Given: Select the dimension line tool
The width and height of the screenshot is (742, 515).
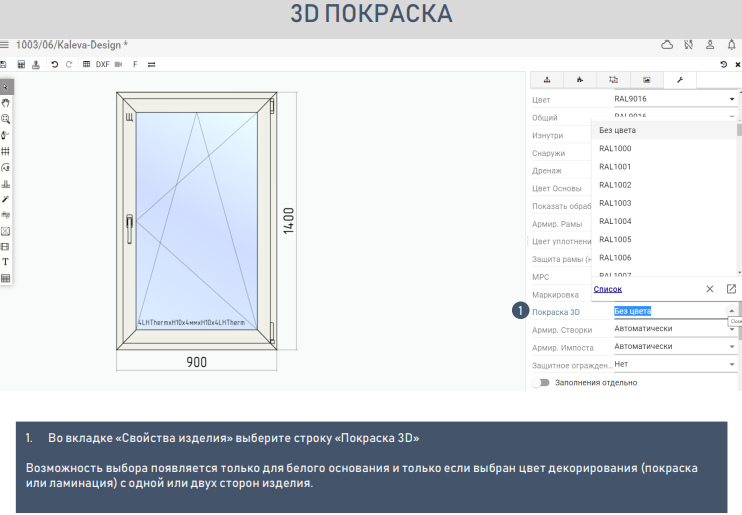Looking at the screenshot, I should coord(6,214).
